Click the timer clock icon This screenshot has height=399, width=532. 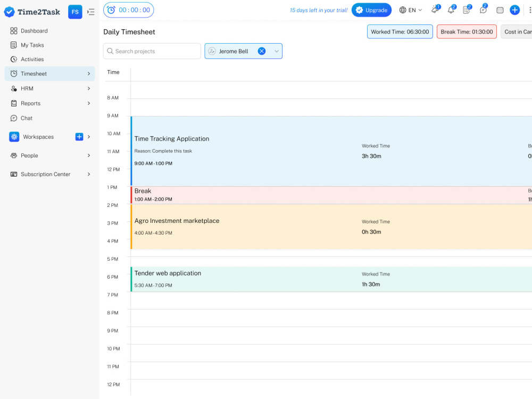coord(111,10)
